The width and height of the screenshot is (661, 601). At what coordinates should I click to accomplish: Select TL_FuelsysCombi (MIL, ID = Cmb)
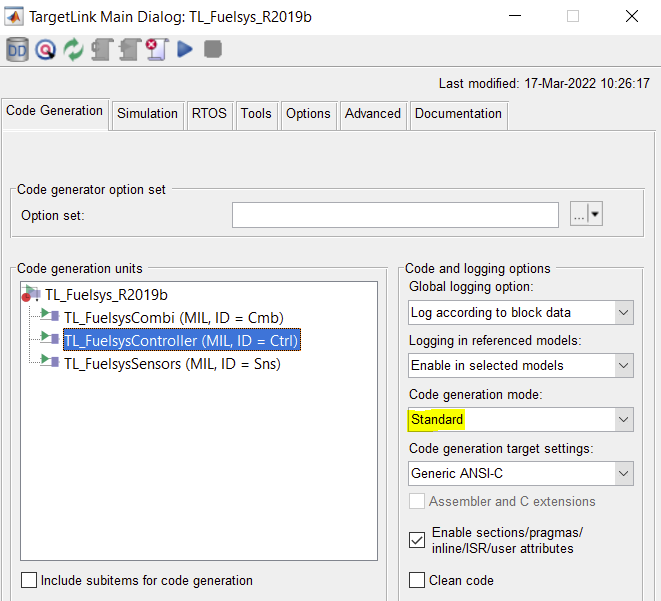click(174, 317)
